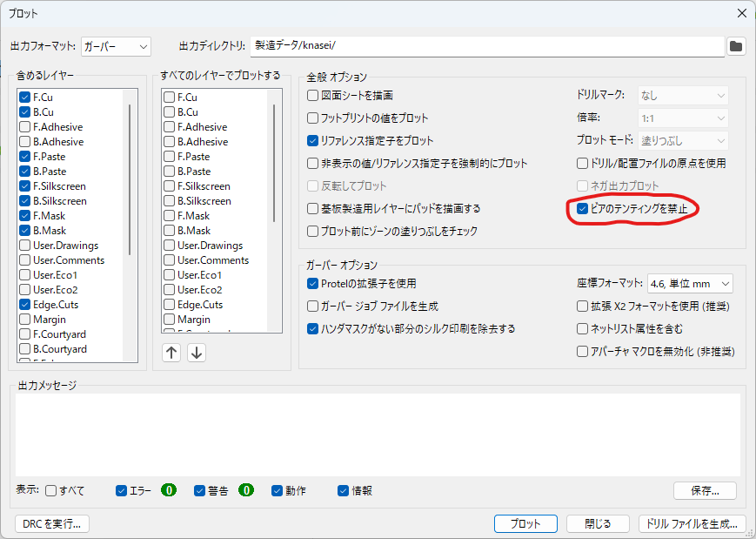The width and height of the screenshot is (756, 539).
Task: Open the 座標フォーマット dropdown
Action: click(692, 283)
